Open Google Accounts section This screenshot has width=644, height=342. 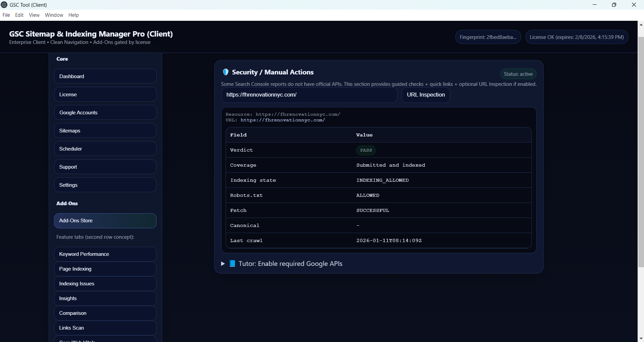point(105,113)
